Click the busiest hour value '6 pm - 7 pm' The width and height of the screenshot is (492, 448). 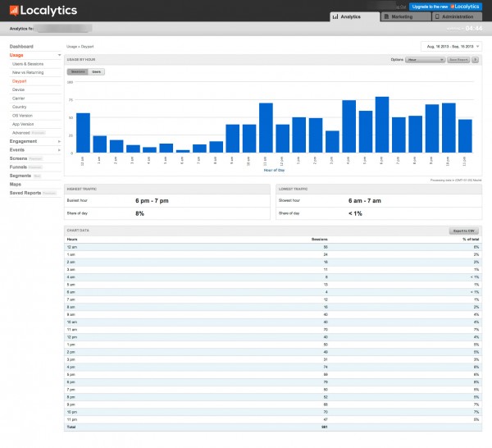tap(152, 201)
